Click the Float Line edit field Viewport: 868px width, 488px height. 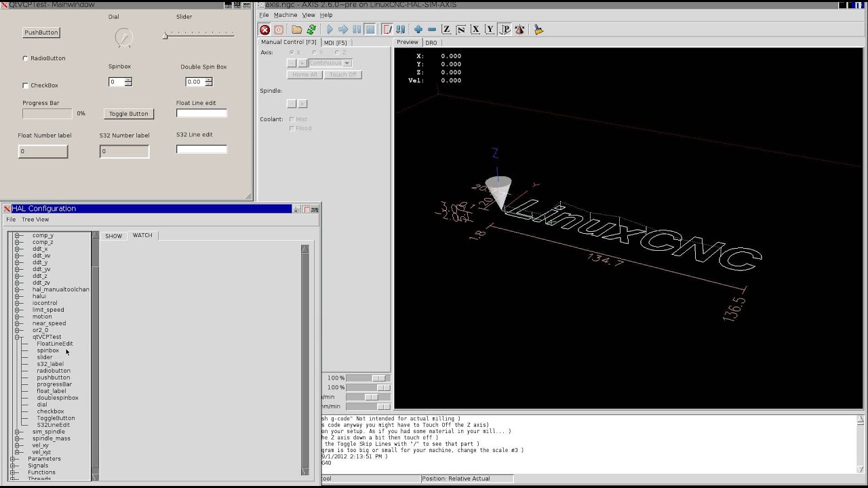(201, 113)
